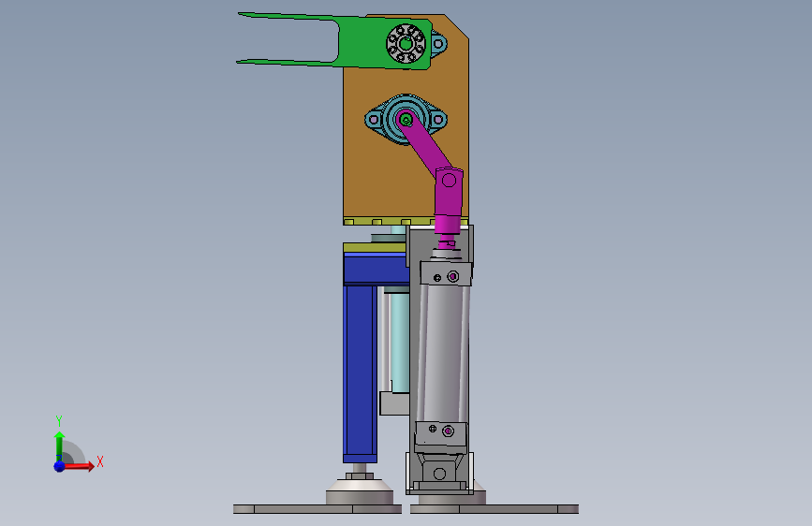812x526 pixels.
Task: Click the red X axis arrow of the triad
Action: (x=79, y=466)
